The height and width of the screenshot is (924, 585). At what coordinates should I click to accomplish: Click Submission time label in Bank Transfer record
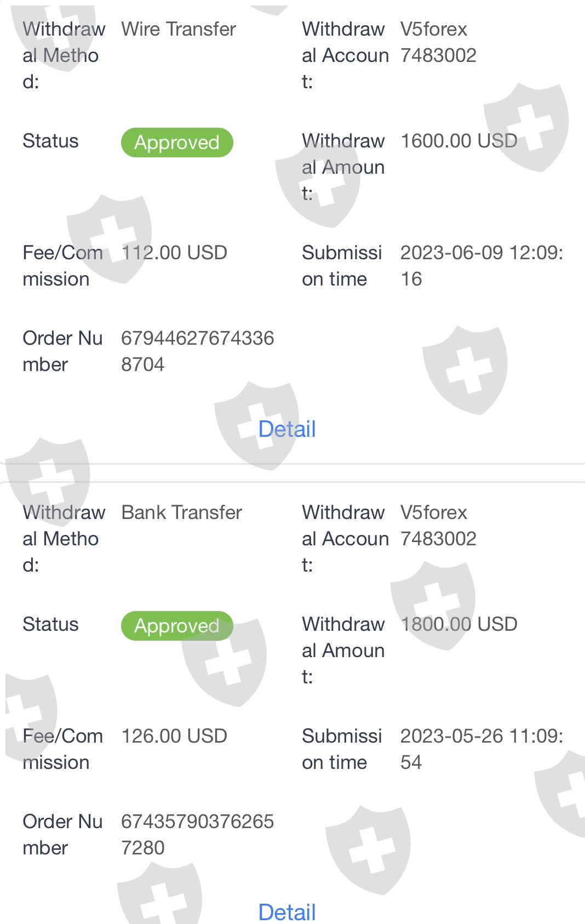coord(342,749)
